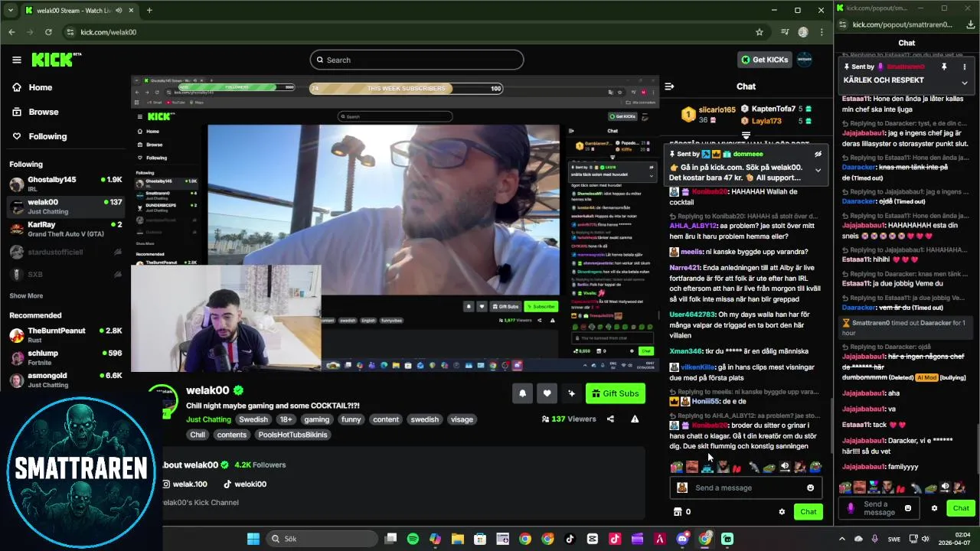The height and width of the screenshot is (551, 980).
Task: Open Spotify from taskbar
Action: 413,539
